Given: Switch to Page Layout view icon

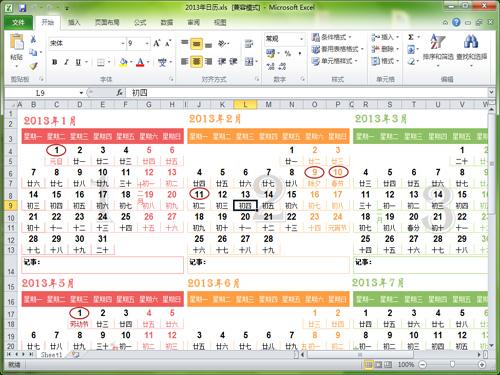Looking at the screenshot, I should 378,364.
